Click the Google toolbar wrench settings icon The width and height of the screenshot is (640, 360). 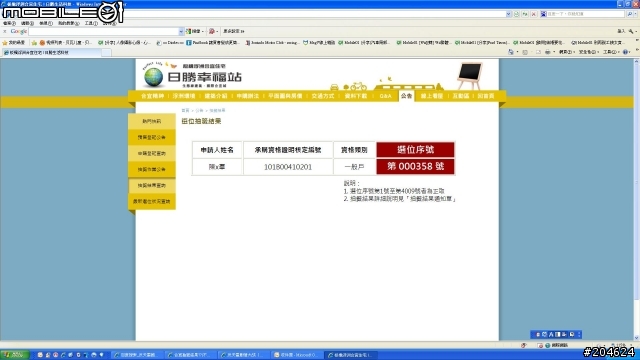point(631,31)
